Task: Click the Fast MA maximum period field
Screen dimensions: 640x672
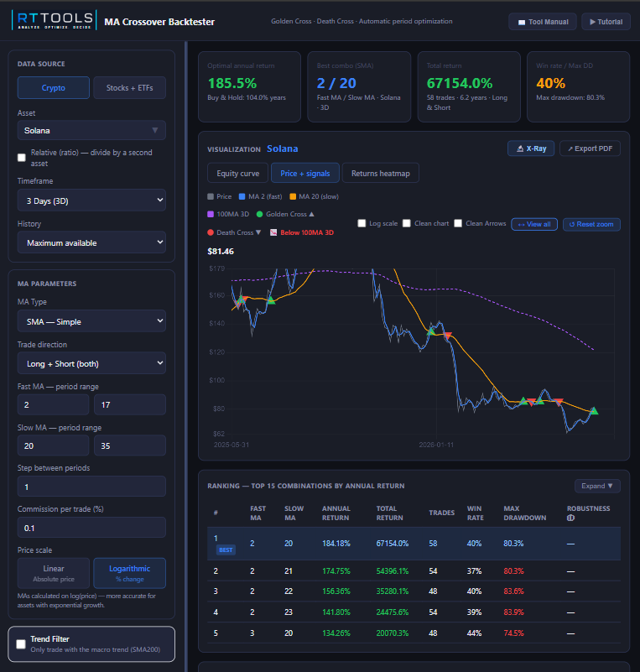Action: tap(130, 404)
